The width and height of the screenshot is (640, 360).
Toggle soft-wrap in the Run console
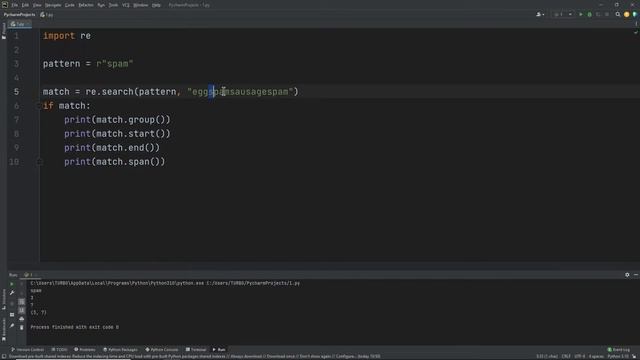coord(22,302)
